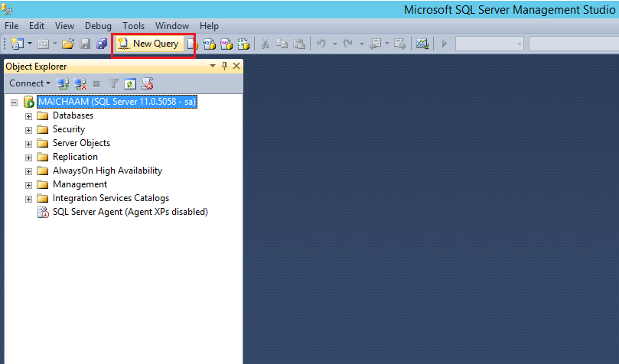
Task: Click the Cut scissors icon
Action: [x=265, y=44]
